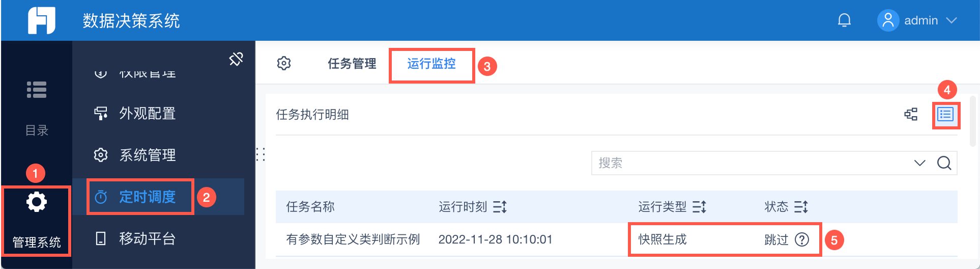The image size is (980, 269).
Task: Open 外观配置 menu item
Action: click(147, 113)
